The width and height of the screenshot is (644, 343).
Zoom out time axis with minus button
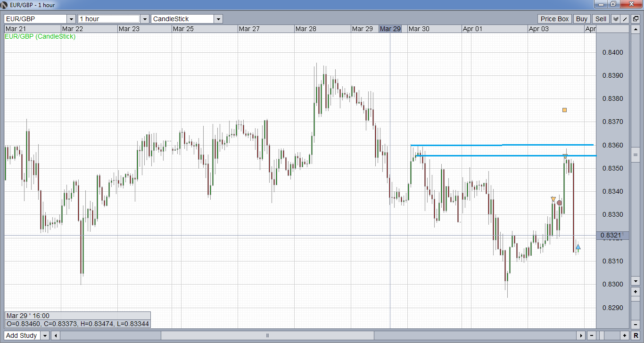(x=592, y=335)
